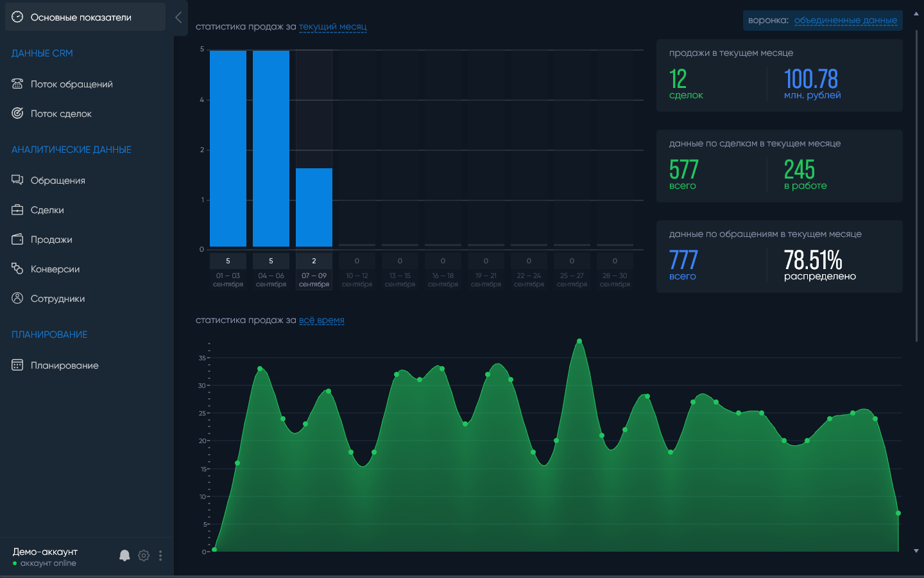Click the Продажи wallet icon
This screenshot has width=924, height=578.
coord(17,239)
